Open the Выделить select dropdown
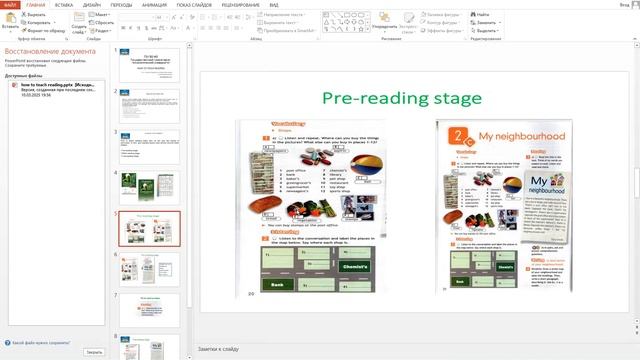 tap(485, 31)
